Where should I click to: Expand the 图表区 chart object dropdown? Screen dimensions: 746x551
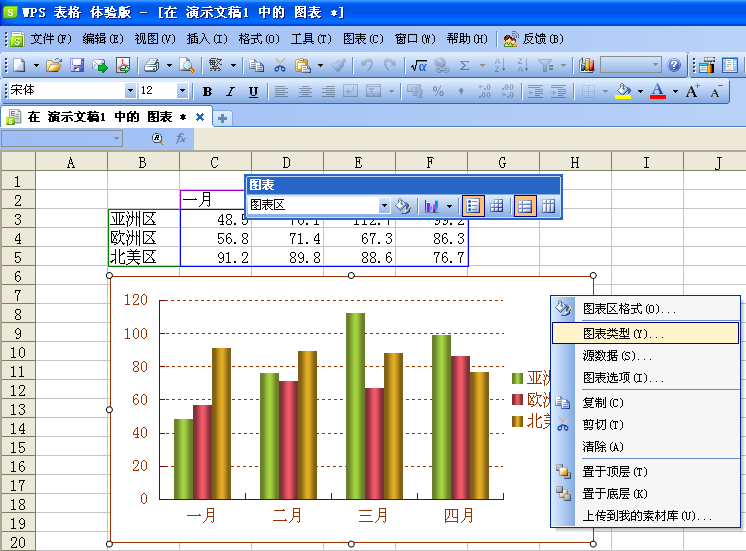click(384, 206)
